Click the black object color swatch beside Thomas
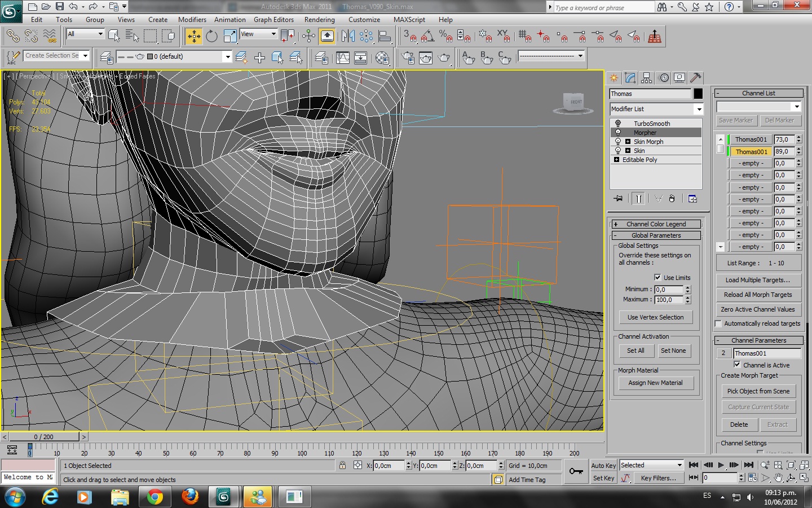812x508 pixels. [698, 94]
